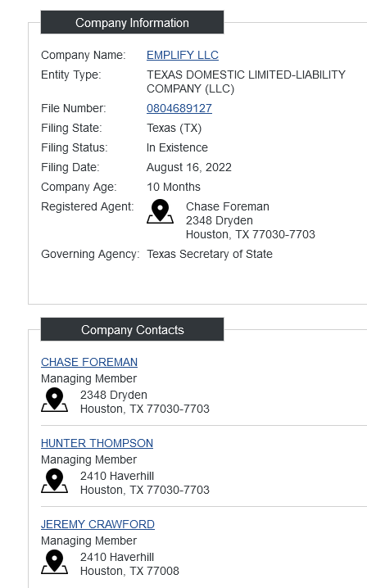The image size is (367, 588).
Task: Click map pin icon under Jeremy Crawford
Action: 54,562
